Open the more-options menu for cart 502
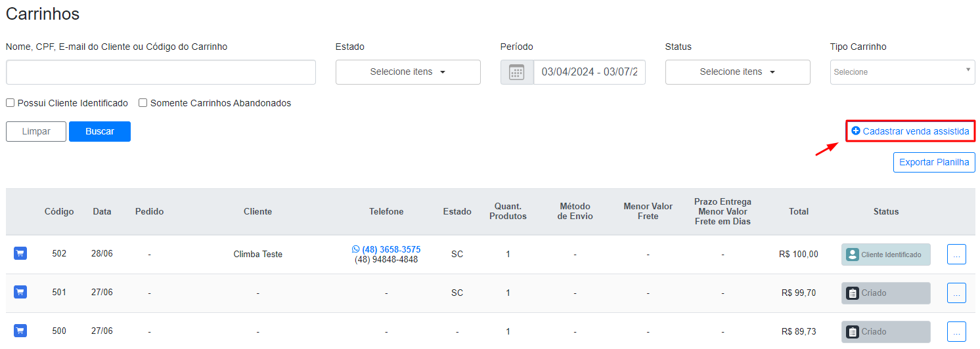Screen dimensions: 980x349 tap(956, 254)
